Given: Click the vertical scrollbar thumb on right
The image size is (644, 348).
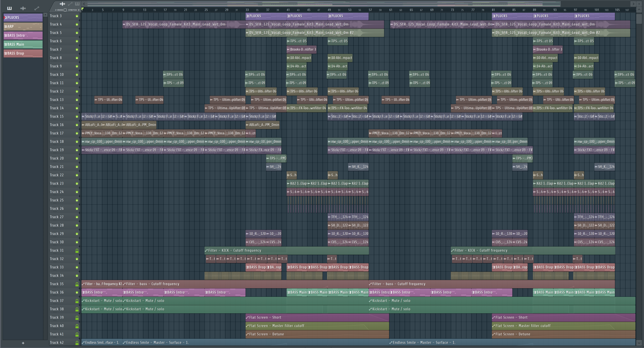Looking at the screenshot, I should click(x=639, y=19).
